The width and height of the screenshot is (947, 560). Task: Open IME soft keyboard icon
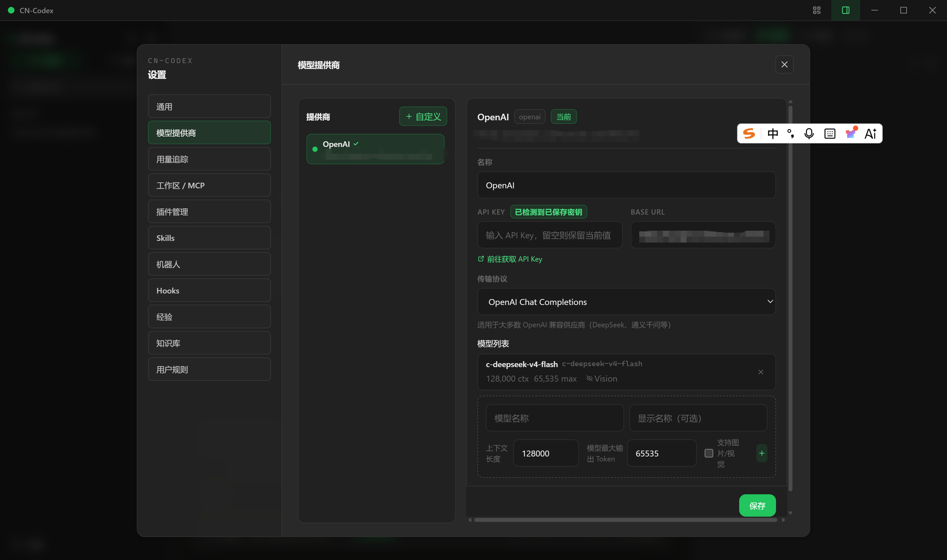point(830,133)
